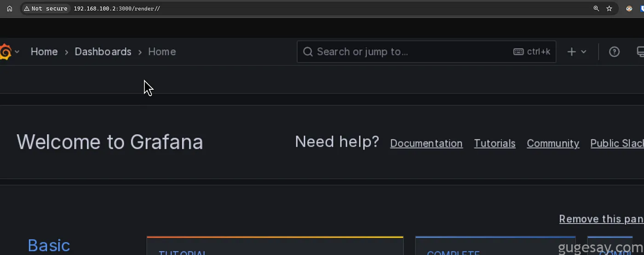Image resolution: width=644 pixels, height=255 pixels.
Task: Go to the first Home breadcrumb
Action: point(44,52)
